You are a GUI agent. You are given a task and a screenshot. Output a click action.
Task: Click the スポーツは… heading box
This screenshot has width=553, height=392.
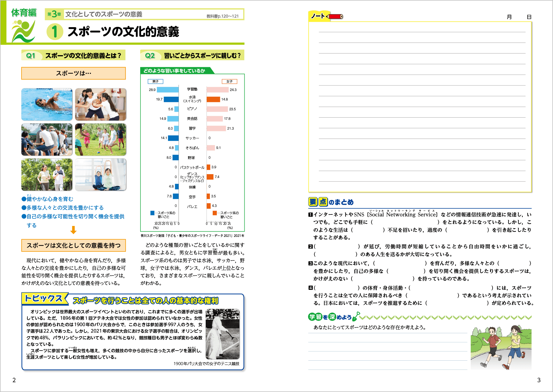click(x=73, y=73)
